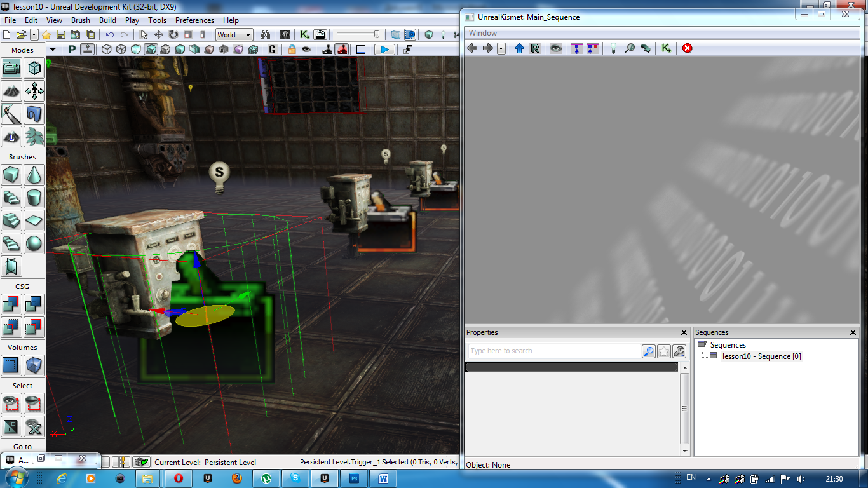This screenshot has height=488, width=868.
Task: Save the current level
Action: pos(61,35)
